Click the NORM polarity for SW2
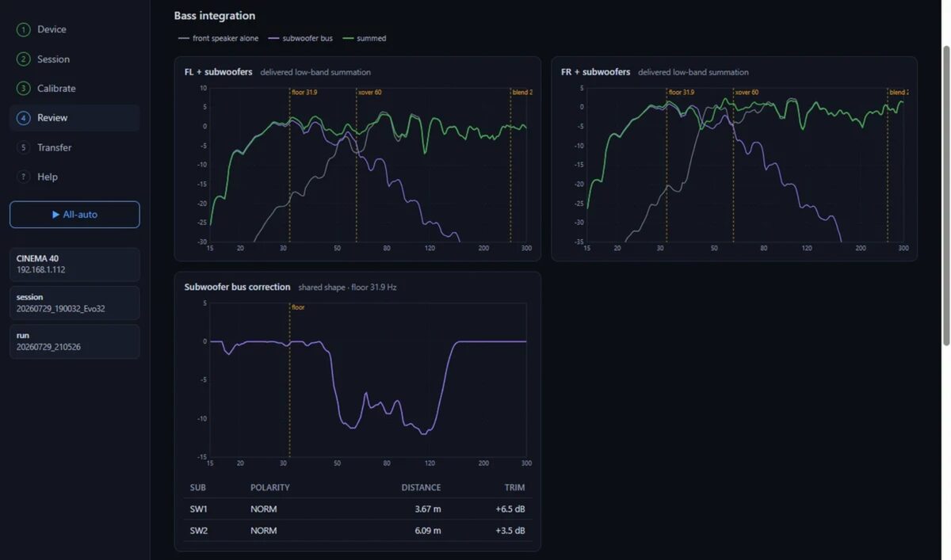This screenshot has width=951, height=560. (264, 531)
